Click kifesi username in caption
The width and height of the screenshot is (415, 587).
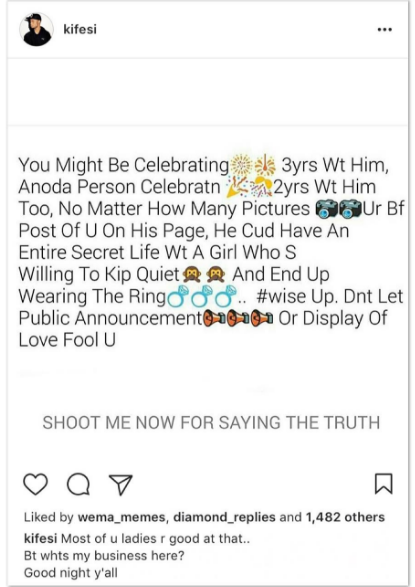pos(40,539)
